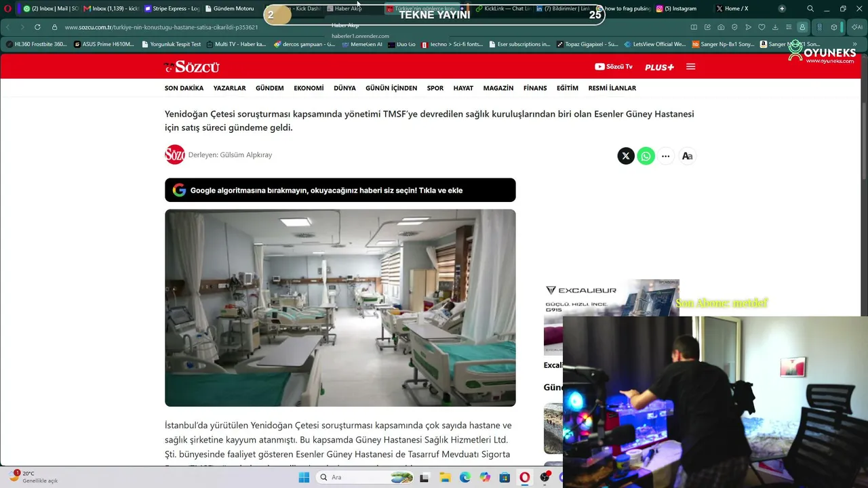Open GÜNÜN İÇİNDEN menu section
Viewport: 868px width, 488px height.
(x=391, y=88)
